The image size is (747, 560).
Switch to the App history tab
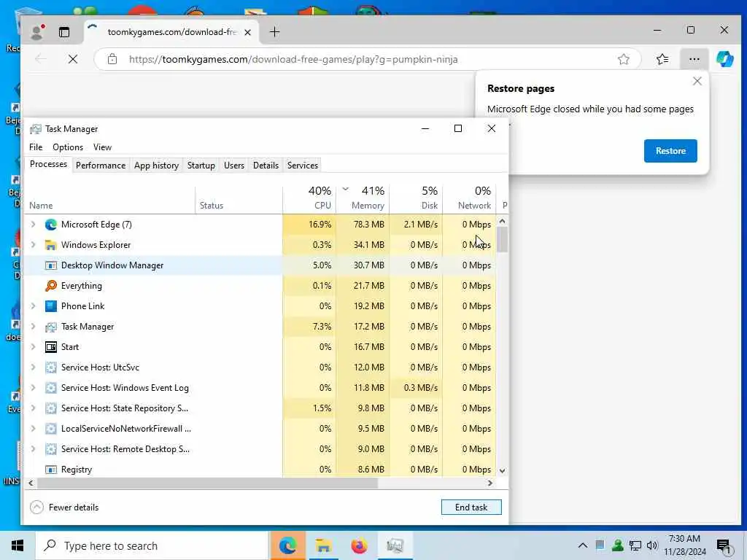[156, 166]
